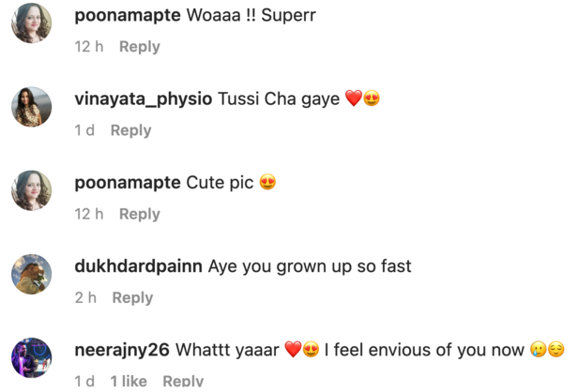The width and height of the screenshot is (578, 392).
Task: Click the "12 h" timestamp under "Cute pic" comment
Action: tap(89, 214)
